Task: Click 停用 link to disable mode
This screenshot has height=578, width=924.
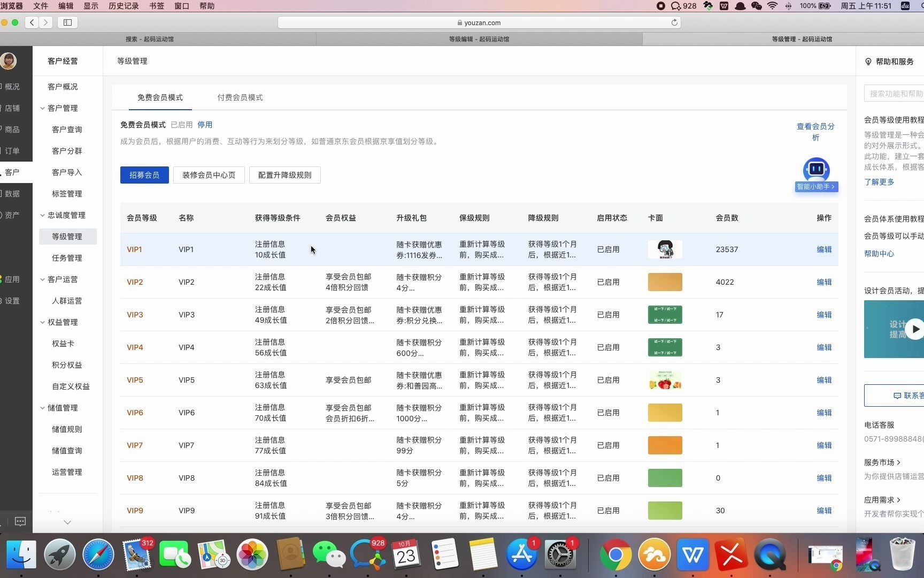Action: [x=205, y=125]
